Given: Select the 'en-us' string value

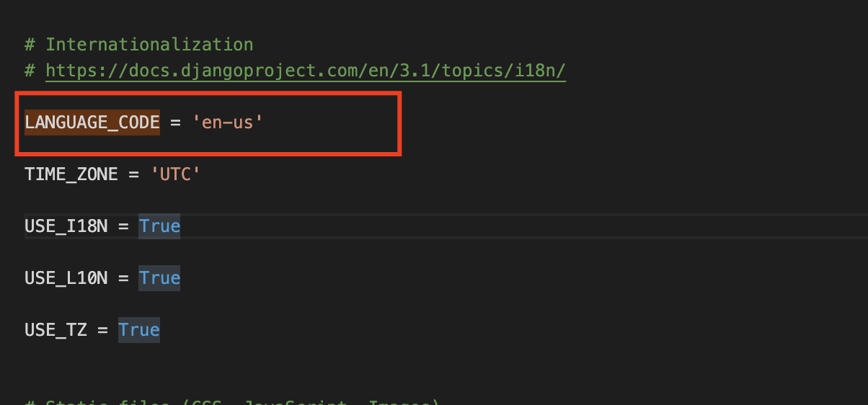Looking at the screenshot, I should 228,123.
